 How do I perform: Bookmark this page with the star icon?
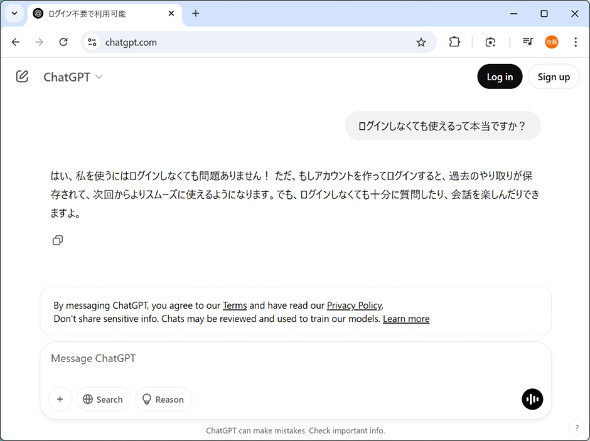point(421,42)
